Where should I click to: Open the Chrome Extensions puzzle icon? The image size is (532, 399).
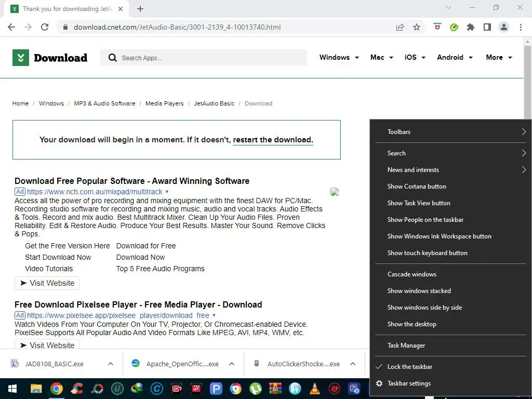pyautogui.click(x=471, y=27)
